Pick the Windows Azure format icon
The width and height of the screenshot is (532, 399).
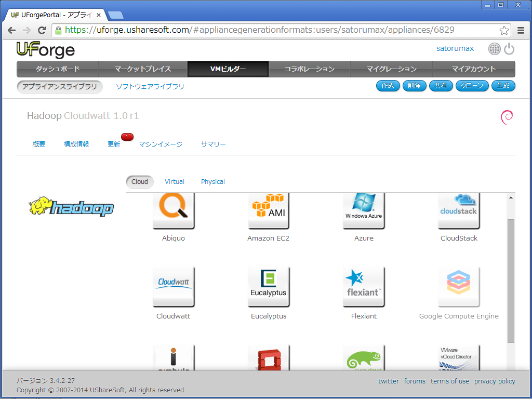pos(364,210)
